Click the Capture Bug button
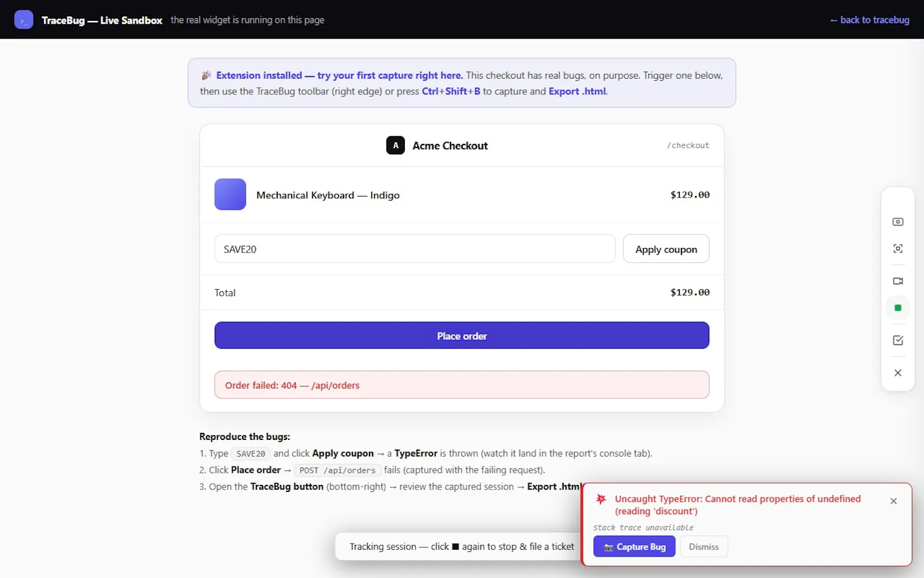Image resolution: width=924 pixels, height=578 pixels. point(634,547)
